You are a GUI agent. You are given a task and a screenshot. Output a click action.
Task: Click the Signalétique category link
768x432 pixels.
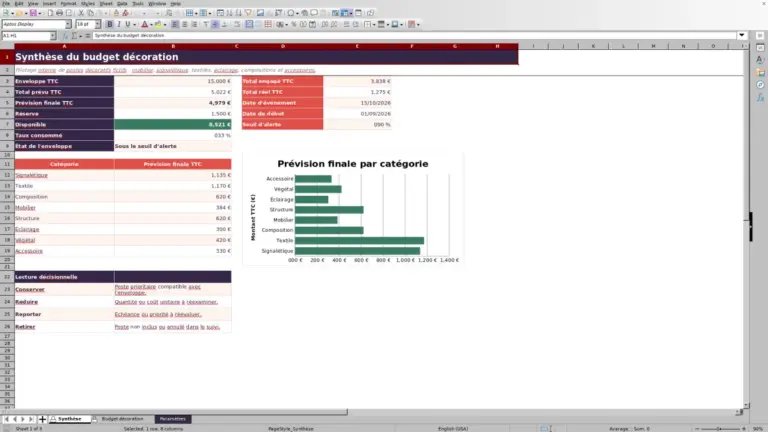click(31, 175)
